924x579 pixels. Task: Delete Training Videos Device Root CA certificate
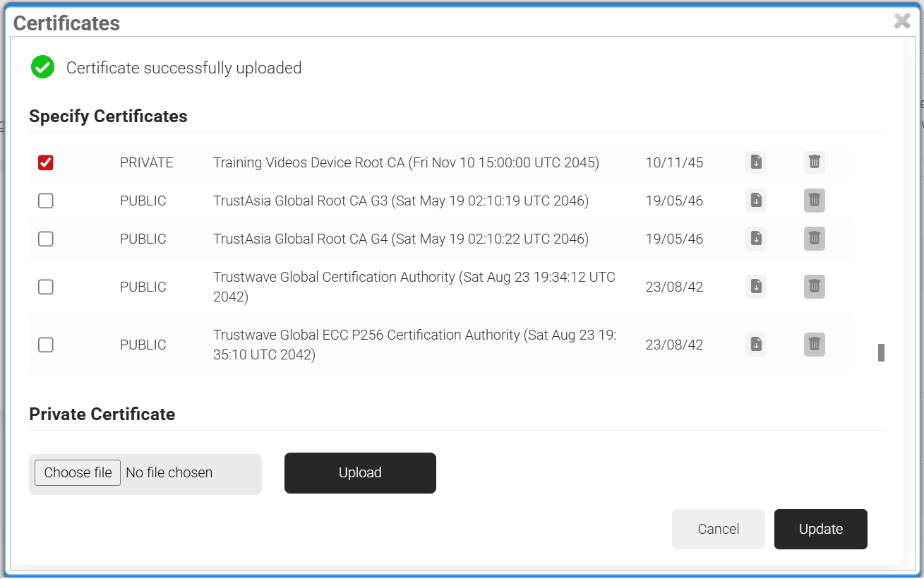pyautogui.click(x=814, y=162)
